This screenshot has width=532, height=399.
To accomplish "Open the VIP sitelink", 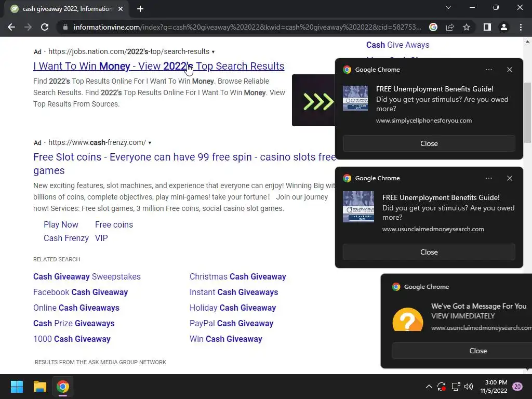I will [x=101, y=238].
